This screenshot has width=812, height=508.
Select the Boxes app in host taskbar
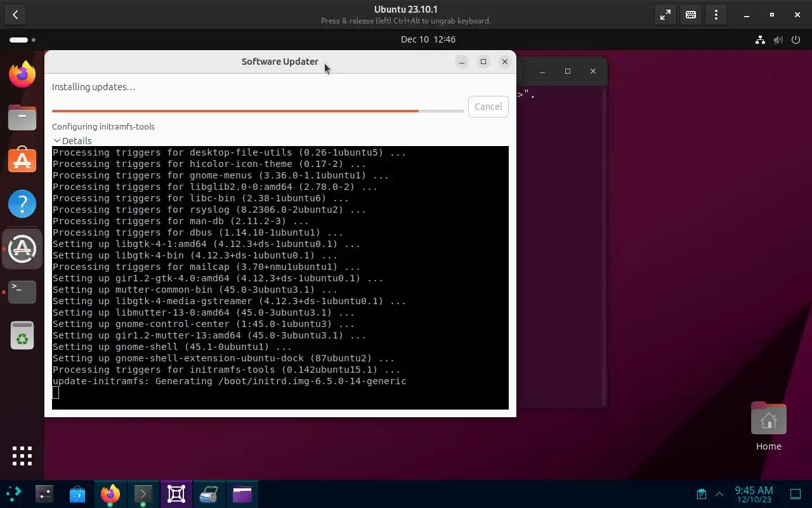[x=176, y=494]
